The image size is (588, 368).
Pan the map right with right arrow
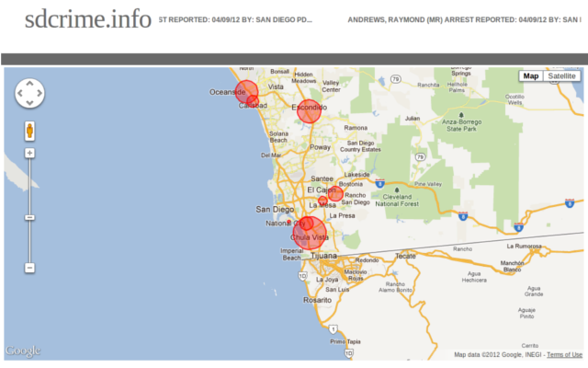(40, 93)
